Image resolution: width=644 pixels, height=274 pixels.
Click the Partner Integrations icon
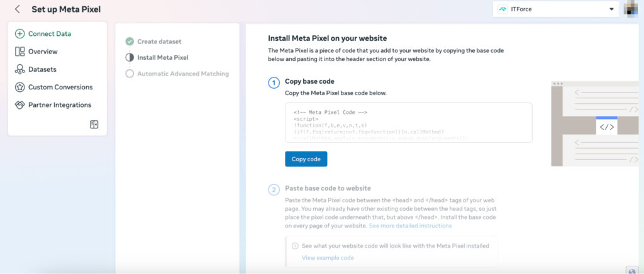(19, 105)
